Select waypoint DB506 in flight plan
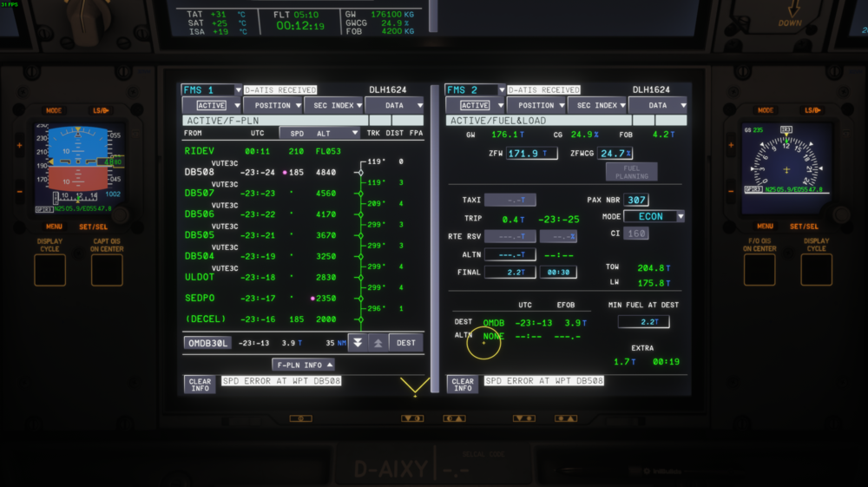Viewport: 868px width, 487px height. tap(200, 214)
